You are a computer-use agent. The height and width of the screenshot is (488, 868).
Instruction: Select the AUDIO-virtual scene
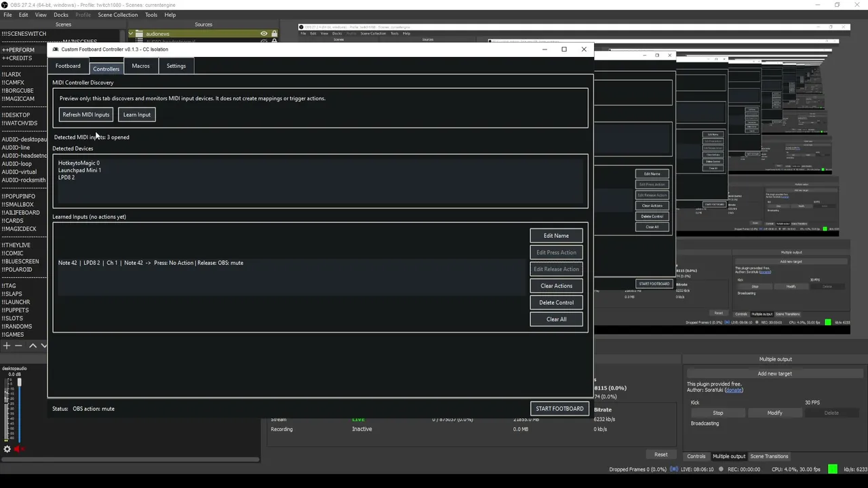click(x=19, y=172)
